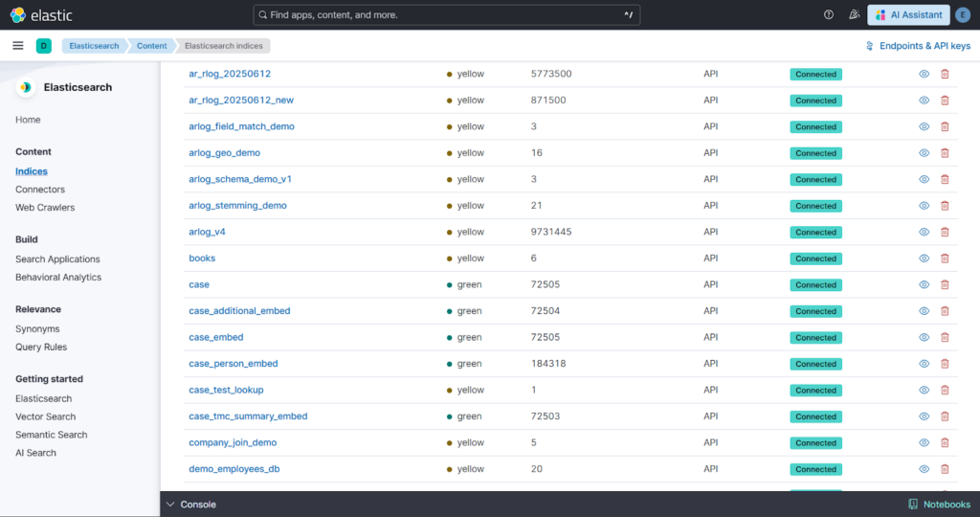Image resolution: width=980 pixels, height=517 pixels.
Task: Delete the arlog_v4 index
Action: [945, 232]
